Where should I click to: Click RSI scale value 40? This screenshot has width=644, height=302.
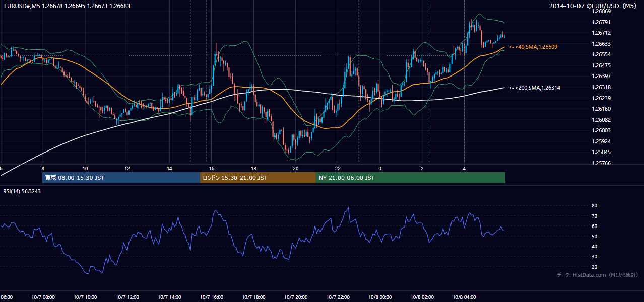point(594,246)
